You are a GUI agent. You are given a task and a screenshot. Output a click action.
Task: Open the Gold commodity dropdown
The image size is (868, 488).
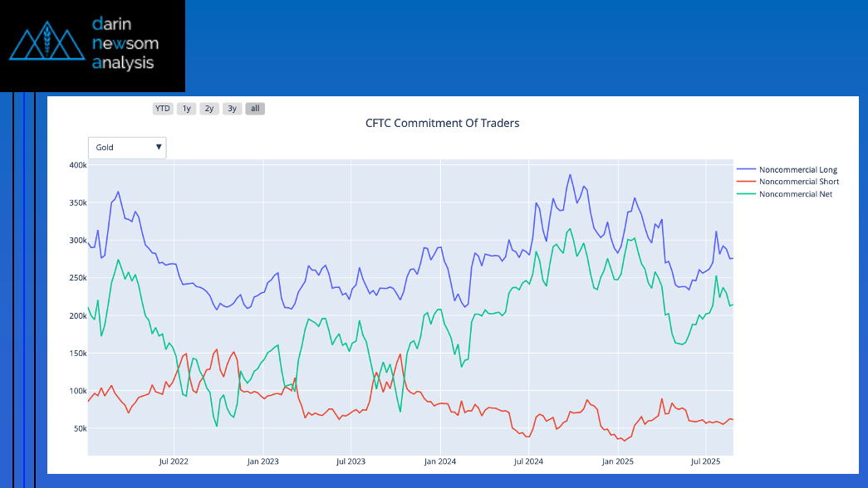(x=126, y=148)
